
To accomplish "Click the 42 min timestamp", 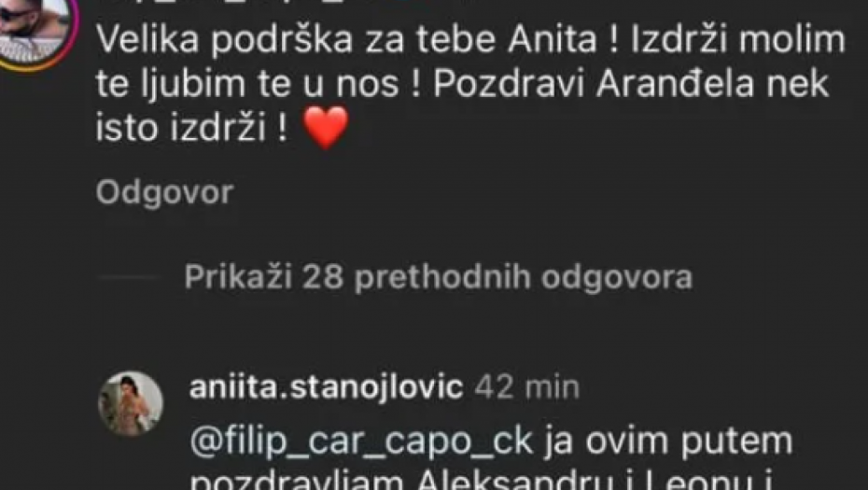I will pyautogui.click(x=526, y=387).
